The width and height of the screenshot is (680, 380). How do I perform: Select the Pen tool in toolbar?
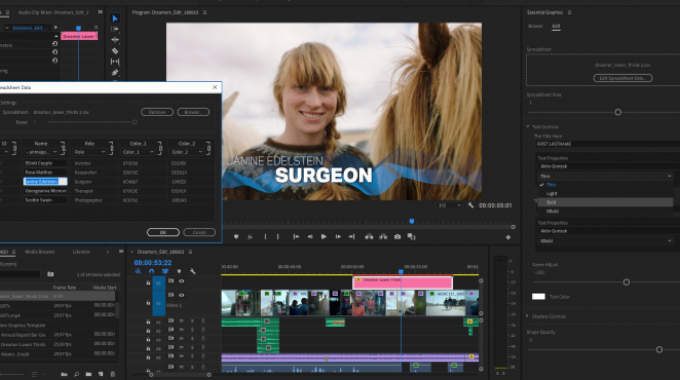(x=115, y=72)
